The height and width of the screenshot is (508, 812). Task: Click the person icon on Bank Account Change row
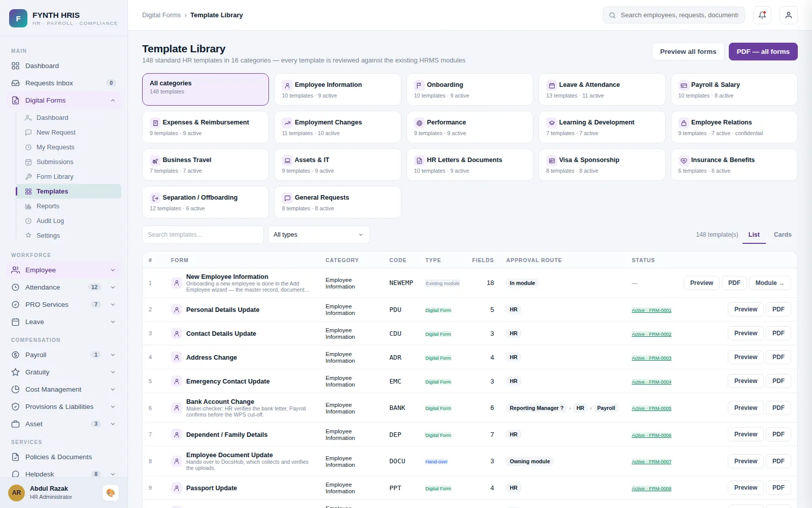pyautogui.click(x=177, y=408)
